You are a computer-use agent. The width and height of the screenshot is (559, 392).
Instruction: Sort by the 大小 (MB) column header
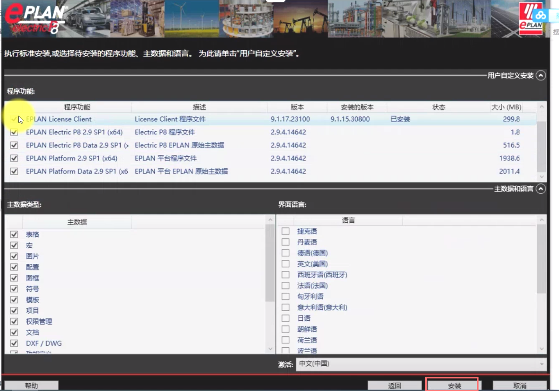click(506, 107)
